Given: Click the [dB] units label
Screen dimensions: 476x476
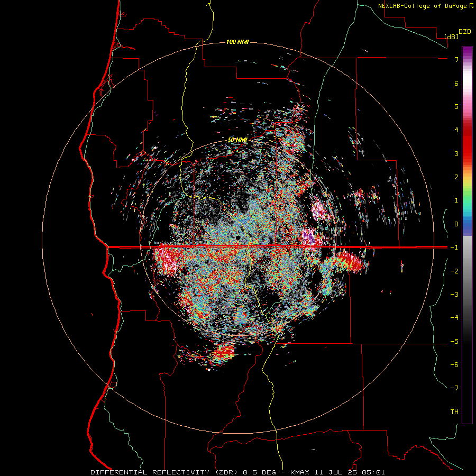Looking at the screenshot, I should pos(452,36).
